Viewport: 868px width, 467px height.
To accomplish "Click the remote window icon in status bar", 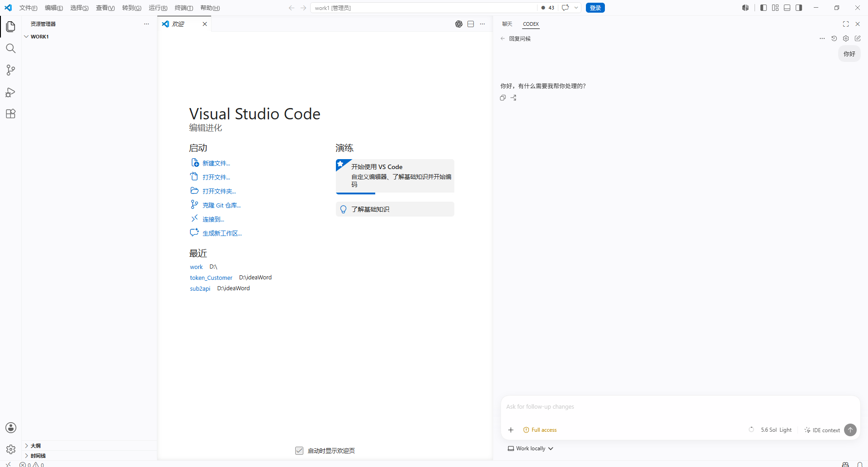I will 8,464.
